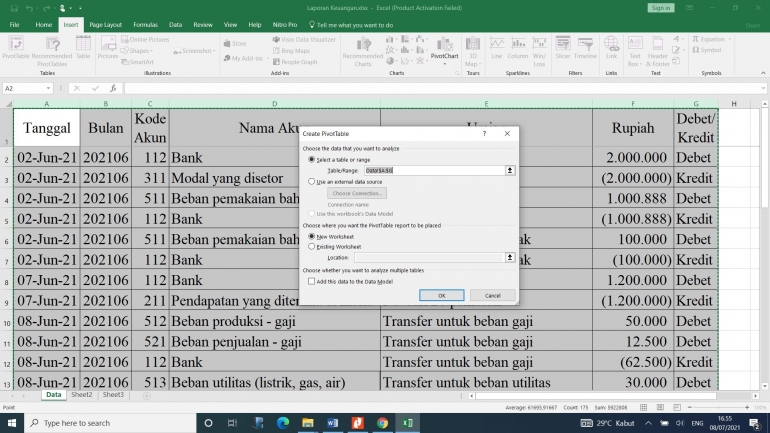Click the PivotTable ribbon icon

(16, 48)
